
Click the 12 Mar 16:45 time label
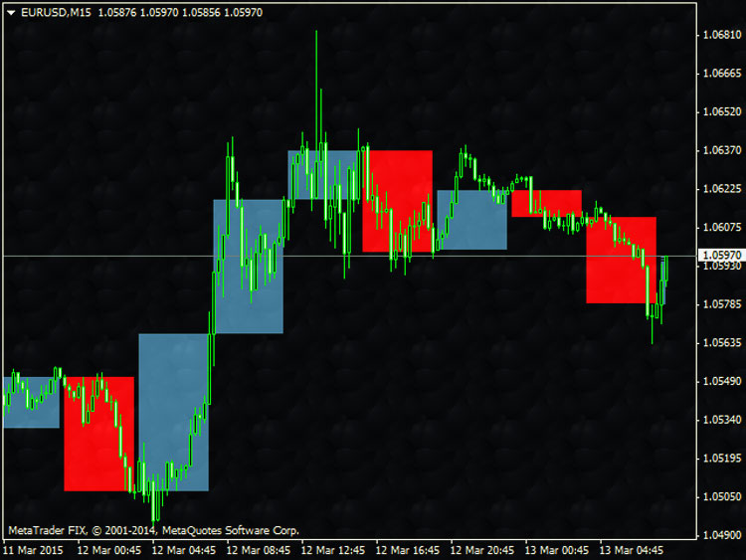click(x=407, y=549)
